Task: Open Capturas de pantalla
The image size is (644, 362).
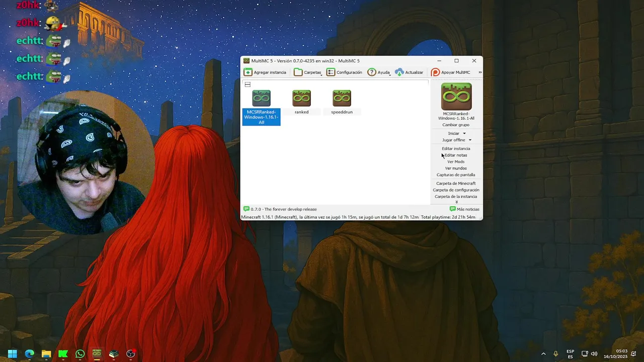Action: coord(456,175)
